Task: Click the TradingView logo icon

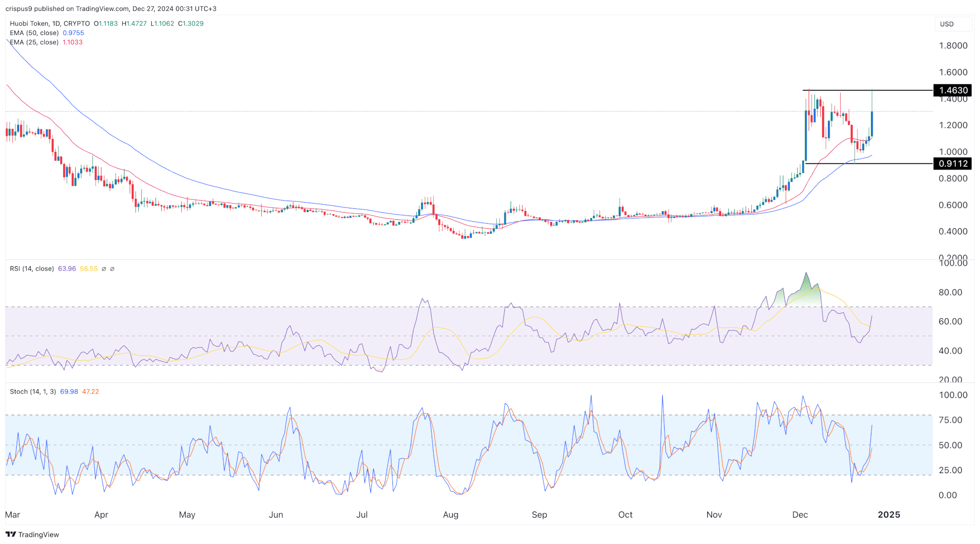Action: click(11, 534)
